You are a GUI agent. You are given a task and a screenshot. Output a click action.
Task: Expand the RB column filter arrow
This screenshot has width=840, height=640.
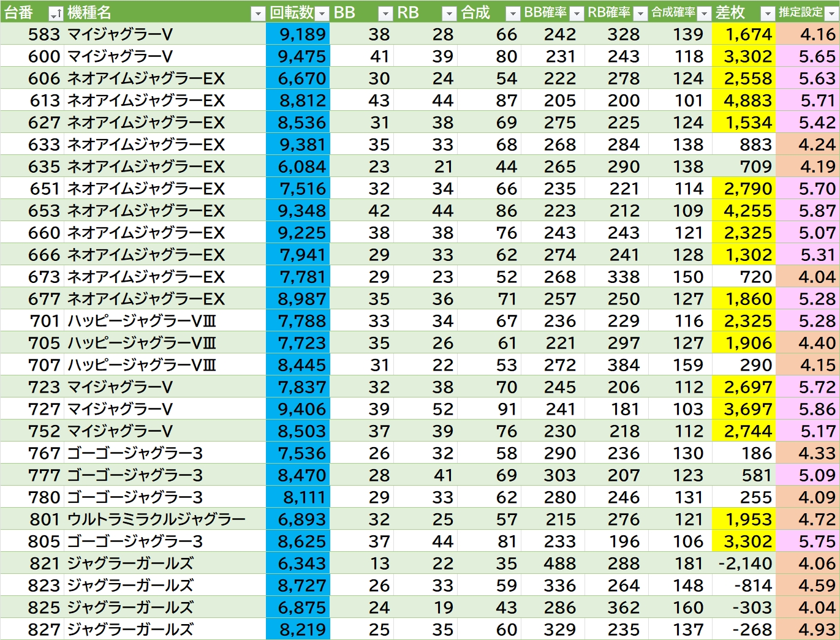(x=449, y=13)
